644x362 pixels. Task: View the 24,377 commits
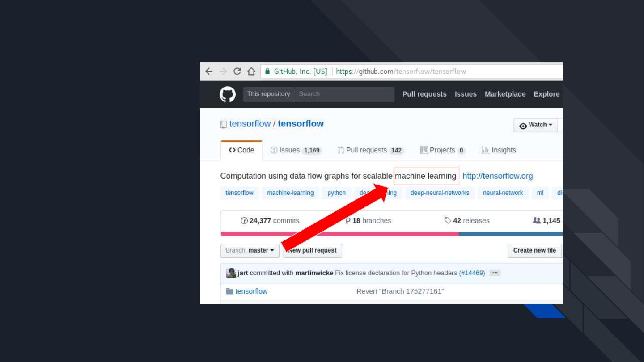tap(270, 221)
